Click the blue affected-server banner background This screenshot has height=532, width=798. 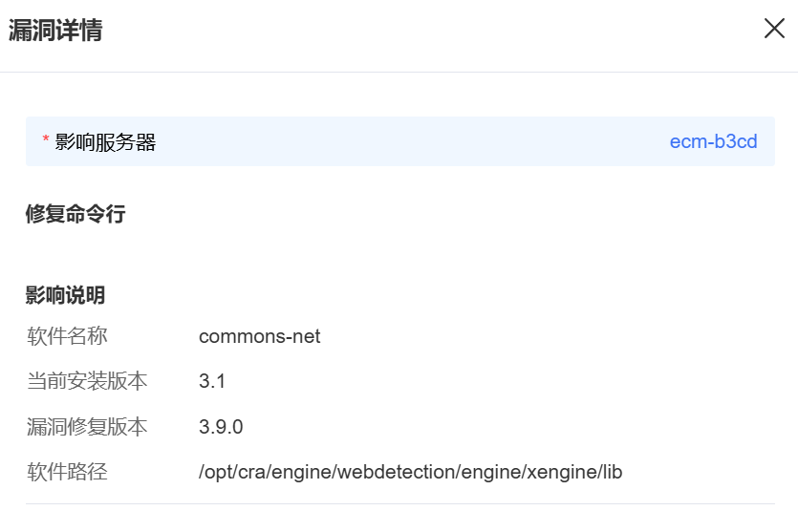click(x=400, y=141)
